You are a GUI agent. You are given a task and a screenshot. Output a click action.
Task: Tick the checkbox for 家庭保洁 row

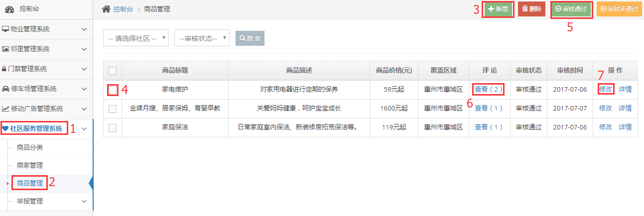tap(113, 127)
